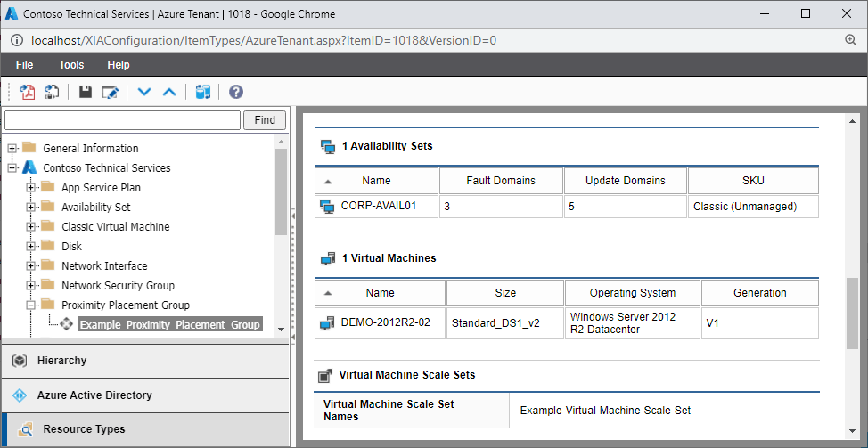Export the item to PDF

27,92
